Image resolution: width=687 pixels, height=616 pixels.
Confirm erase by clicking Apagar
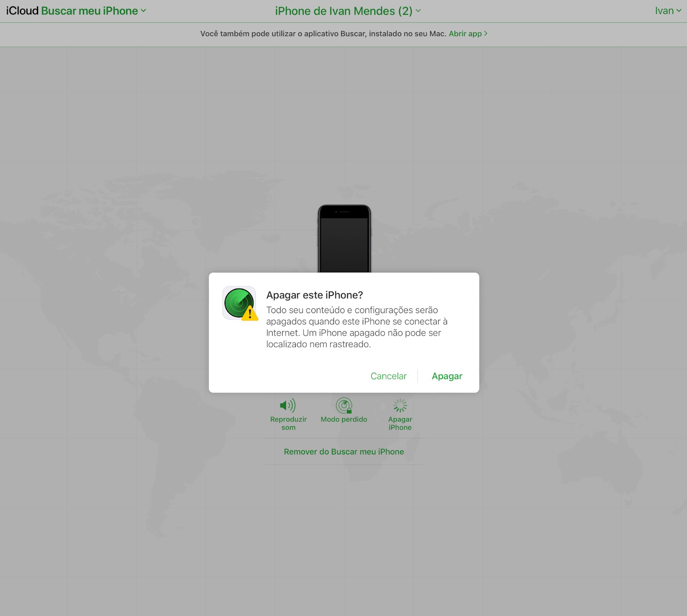coord(447,376)
